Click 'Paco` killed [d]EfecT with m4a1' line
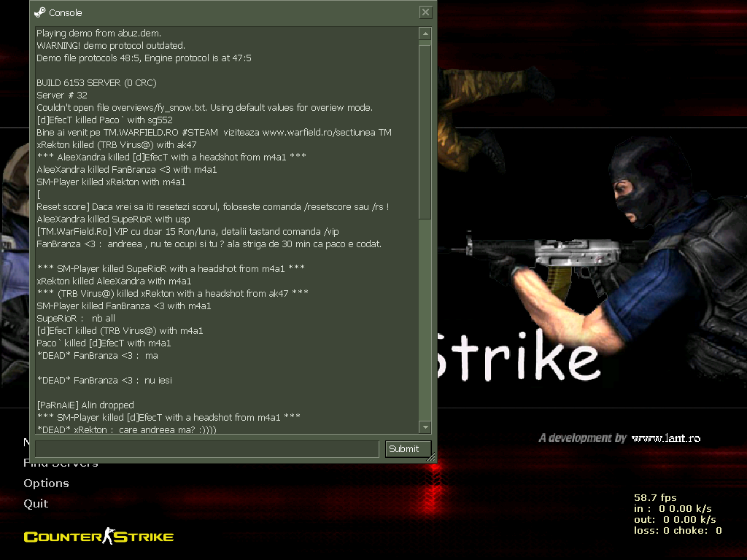This screenshot has width=747, height=560. (104, 343)
